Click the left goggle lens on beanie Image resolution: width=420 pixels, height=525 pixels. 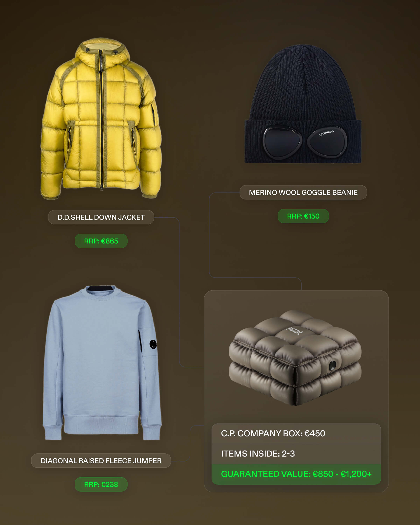pos(283,143)
